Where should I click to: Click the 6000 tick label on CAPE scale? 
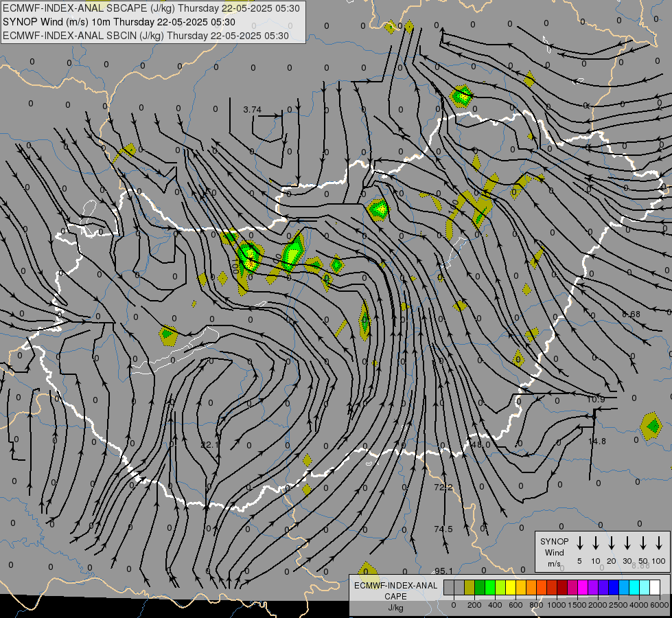(x=660, y=605)
